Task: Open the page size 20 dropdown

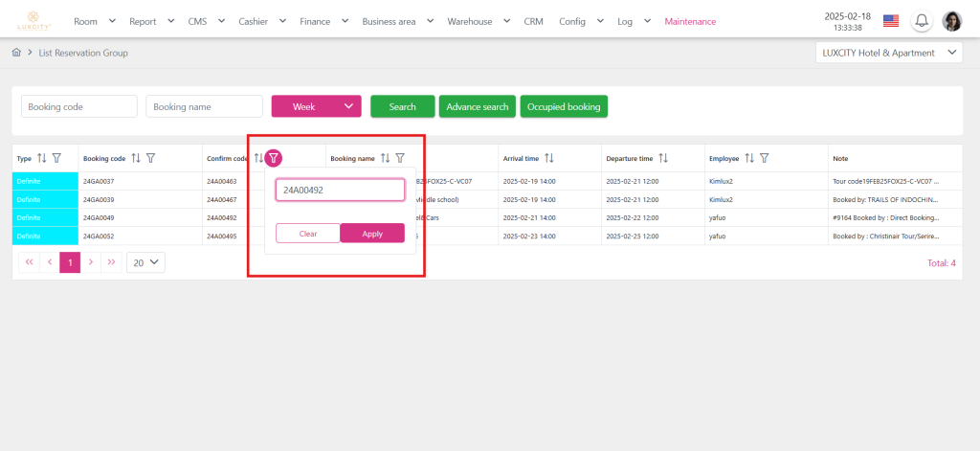Action: (x=145, y=261)
